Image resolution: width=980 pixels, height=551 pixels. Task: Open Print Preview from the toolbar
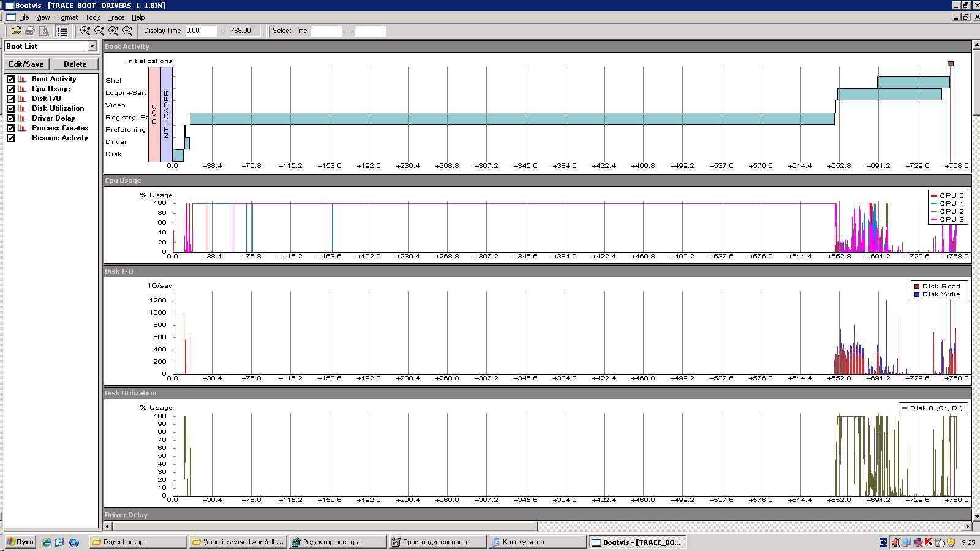[43, 31]
